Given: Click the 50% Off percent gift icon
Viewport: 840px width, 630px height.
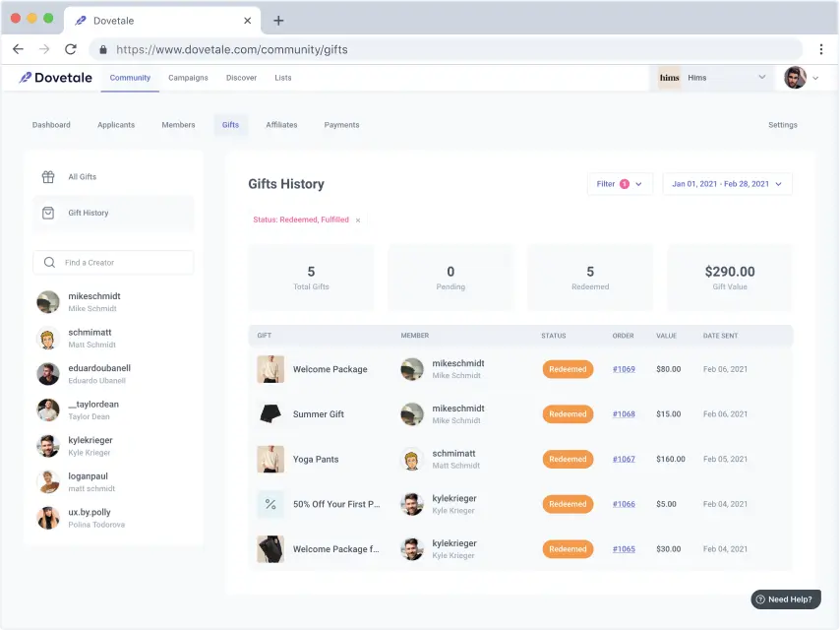Looking at the screenshot, I should pyautogui.click(x=270, y=504).
